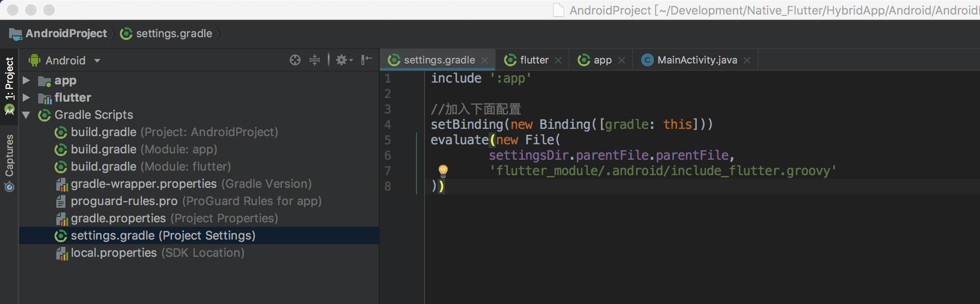
Task: Toggle the 1: Project side tool window
Action: point(9,86)
